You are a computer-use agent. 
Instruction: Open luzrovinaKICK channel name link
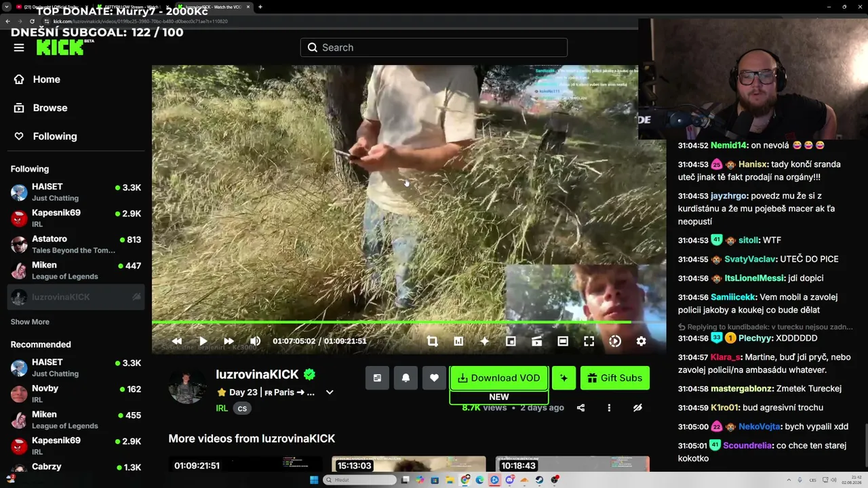(257, 374)
